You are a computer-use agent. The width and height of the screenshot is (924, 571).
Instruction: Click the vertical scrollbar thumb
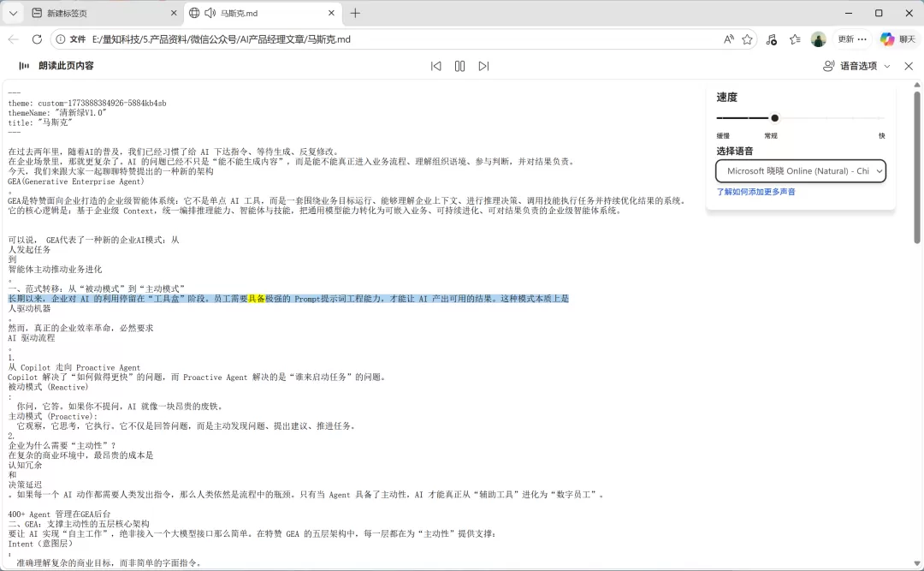click(x=917, y=166)
